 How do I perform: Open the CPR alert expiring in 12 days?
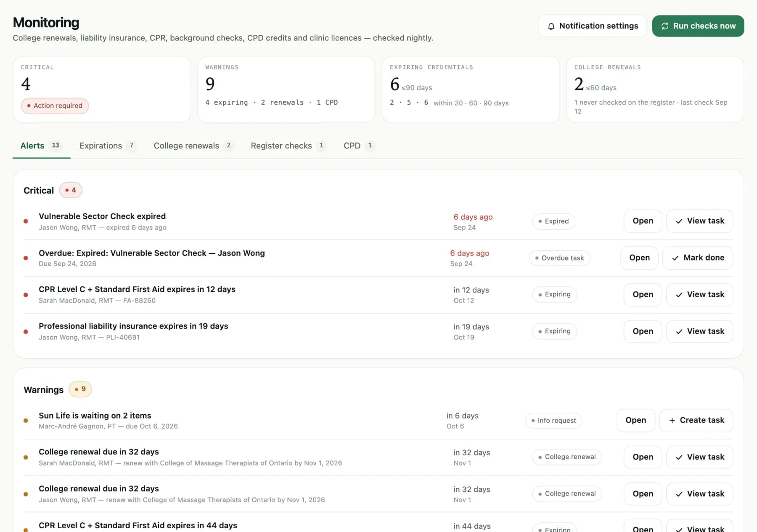click(643, 295)
